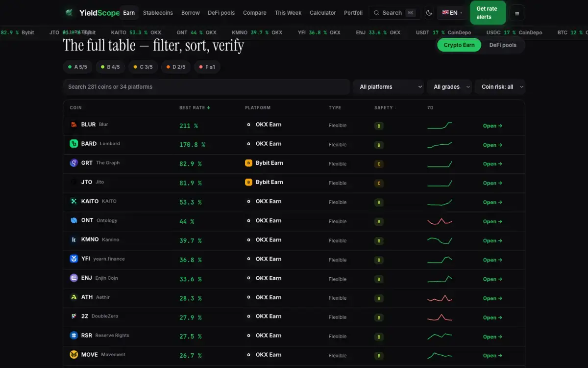588x368 pixels.
Task: Filter by grade B 4/5 chip
Action: coord(110,67)
